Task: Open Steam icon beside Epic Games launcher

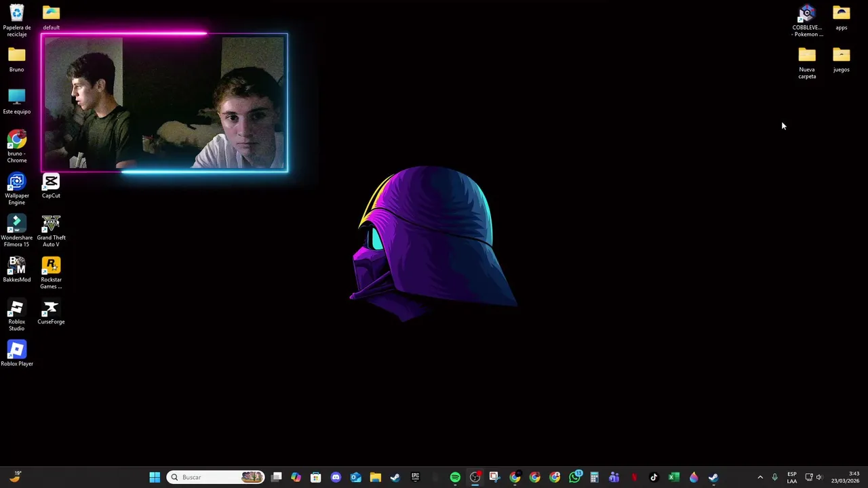Action: click(x=395, y=477)
